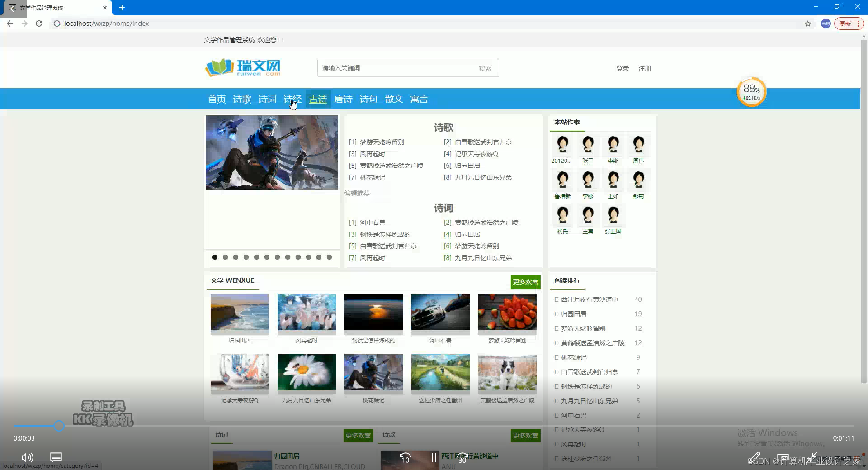Open site info panel via the address bar info icon

click(56, 24)
